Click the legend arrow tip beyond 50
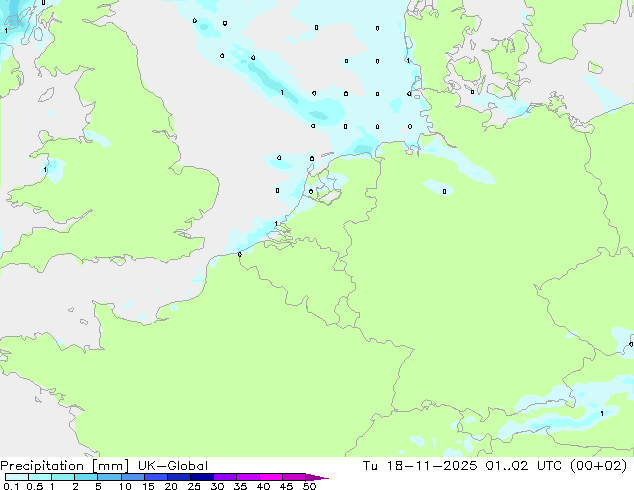The image size is (634, 490). tap(317, 477)
